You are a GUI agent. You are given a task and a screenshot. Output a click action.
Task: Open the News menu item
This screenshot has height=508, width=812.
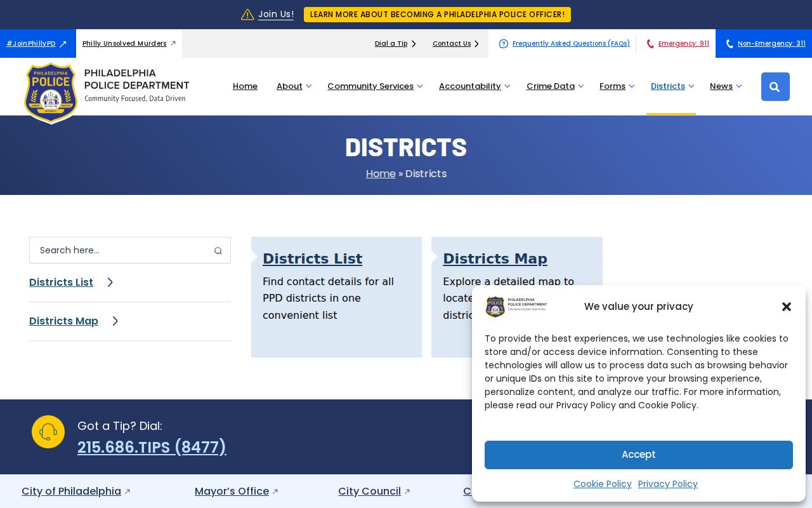721,86
